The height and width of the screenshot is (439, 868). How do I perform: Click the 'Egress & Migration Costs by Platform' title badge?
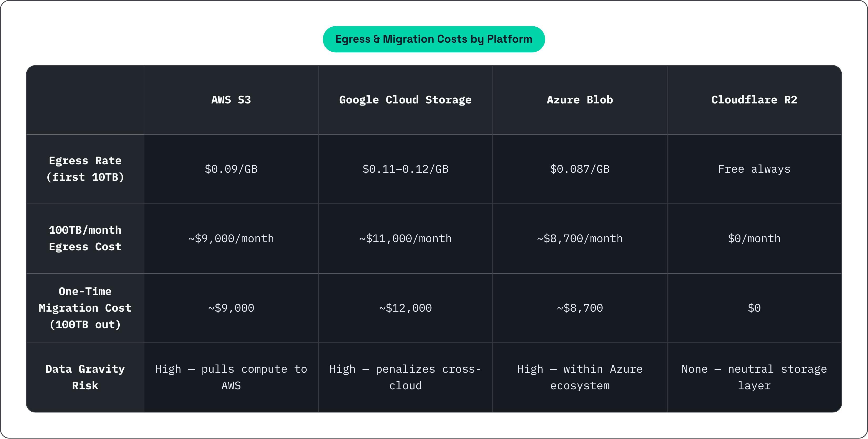(434, 39)
